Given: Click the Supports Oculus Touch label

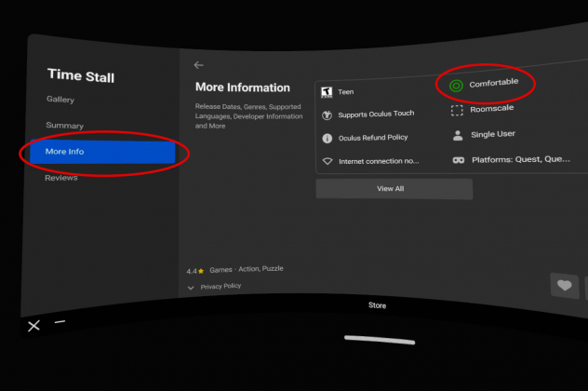Looking at the screenshot, I should tap(376, 115).
